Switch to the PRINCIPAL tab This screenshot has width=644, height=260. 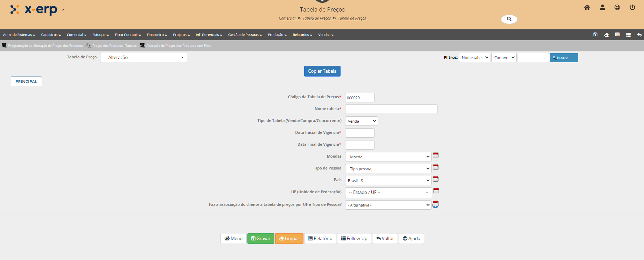point(26,81)
